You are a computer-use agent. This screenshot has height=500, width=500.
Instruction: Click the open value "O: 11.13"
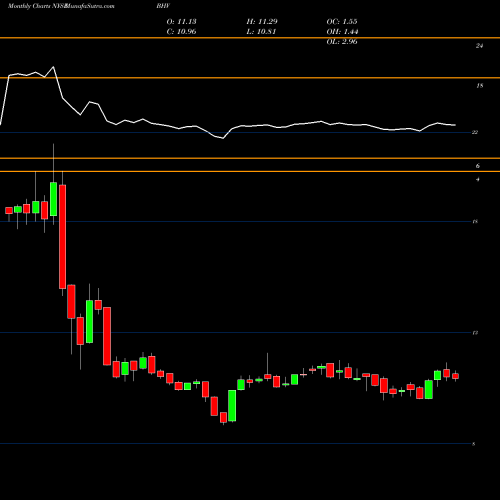click(x=181, y=22)
